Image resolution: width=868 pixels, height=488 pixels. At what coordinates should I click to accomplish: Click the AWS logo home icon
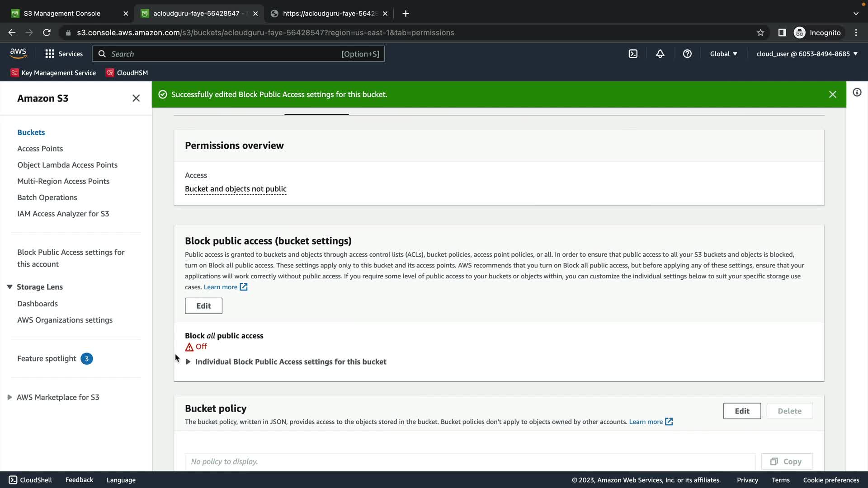pos(18,53)
